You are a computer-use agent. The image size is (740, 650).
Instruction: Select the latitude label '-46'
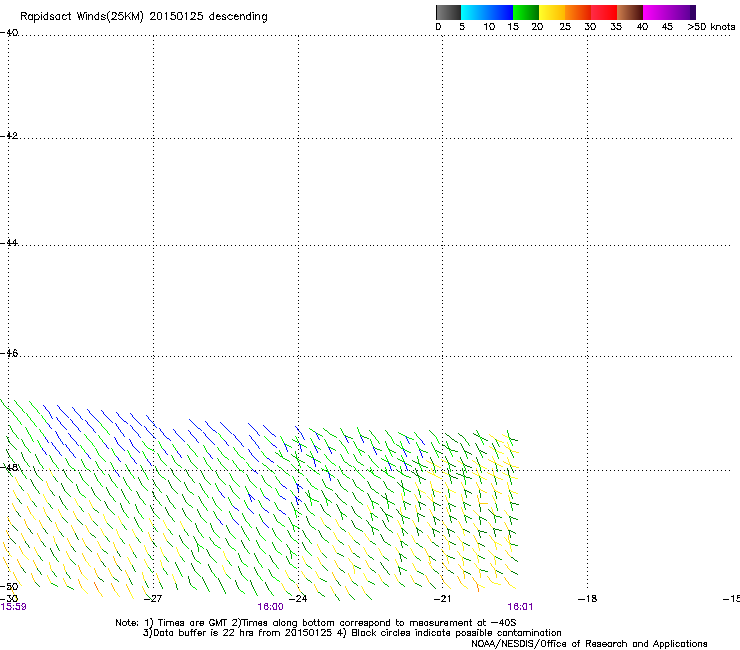[9, 353]
